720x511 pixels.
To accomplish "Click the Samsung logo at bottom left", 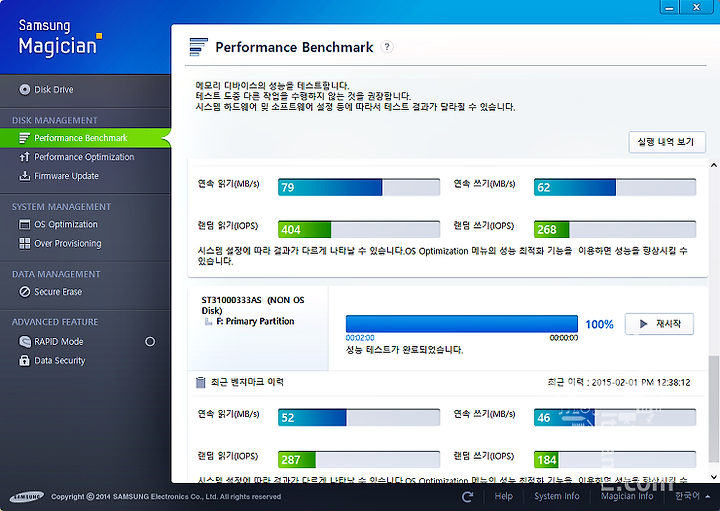I will 27,496.
